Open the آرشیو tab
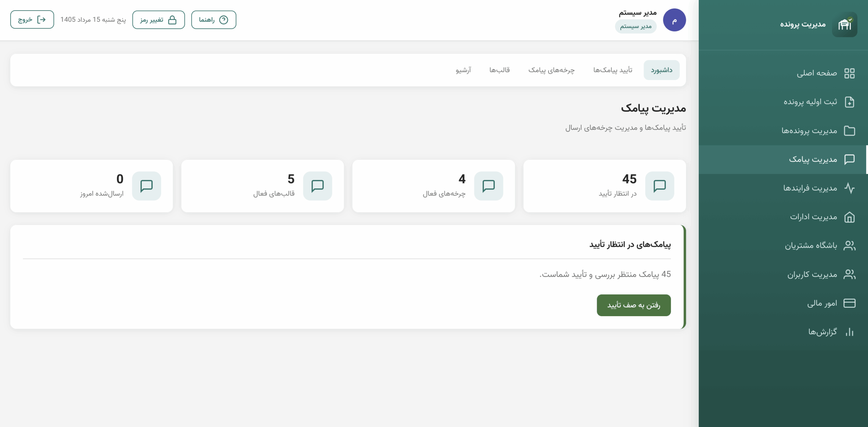Image resolution: width=868 pixels, height=427 pixels. point(463,70)
